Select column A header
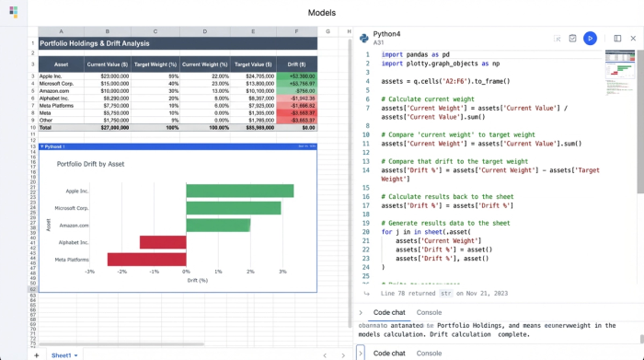The image size is (644, 360). click(62, 31)
